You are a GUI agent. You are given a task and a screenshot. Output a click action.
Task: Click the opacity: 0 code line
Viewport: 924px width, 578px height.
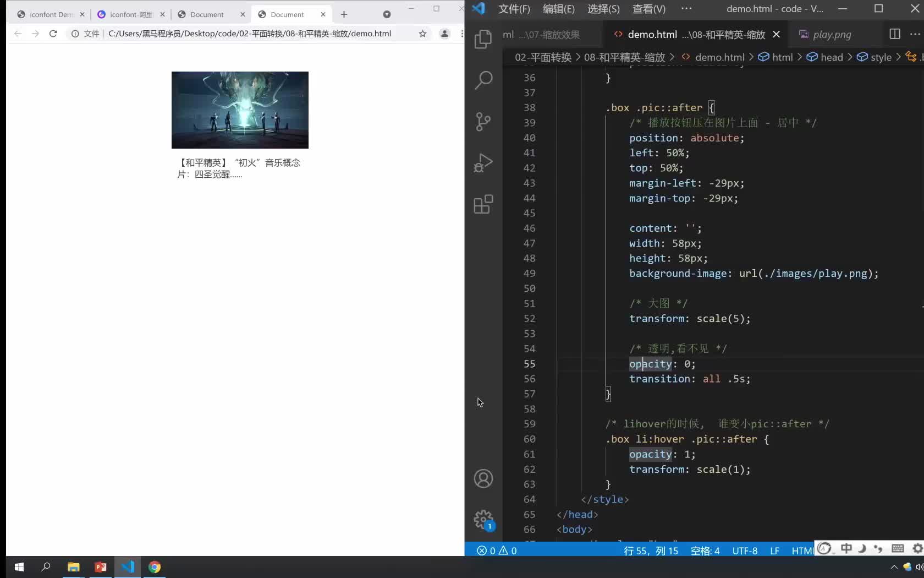click(662, 364)
